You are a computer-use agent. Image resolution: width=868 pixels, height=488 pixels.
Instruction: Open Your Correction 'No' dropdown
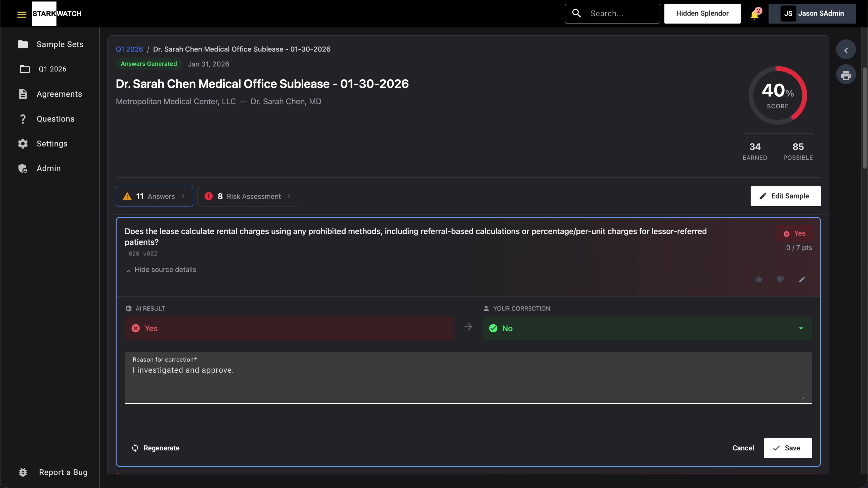pyautogui.click(x=647, y=328)
